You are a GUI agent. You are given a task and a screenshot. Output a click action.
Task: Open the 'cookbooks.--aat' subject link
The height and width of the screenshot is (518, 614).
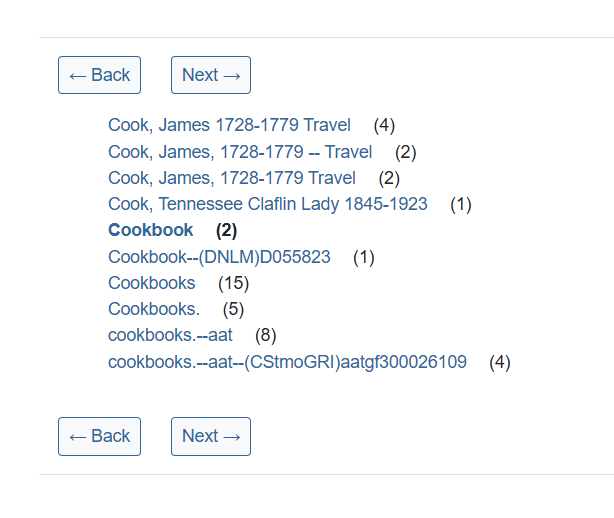tap(170, 336)
